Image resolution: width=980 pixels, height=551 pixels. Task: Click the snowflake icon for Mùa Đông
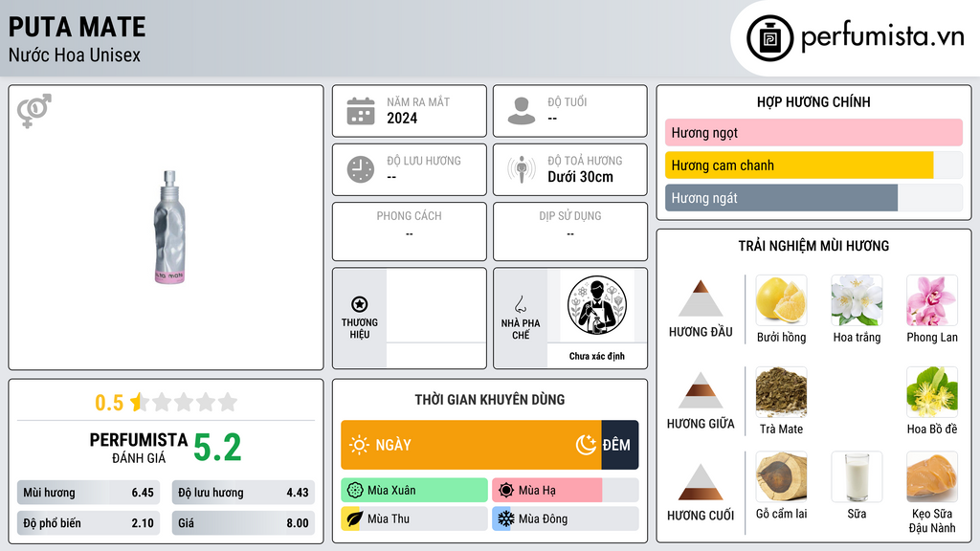tap(506, 519)
